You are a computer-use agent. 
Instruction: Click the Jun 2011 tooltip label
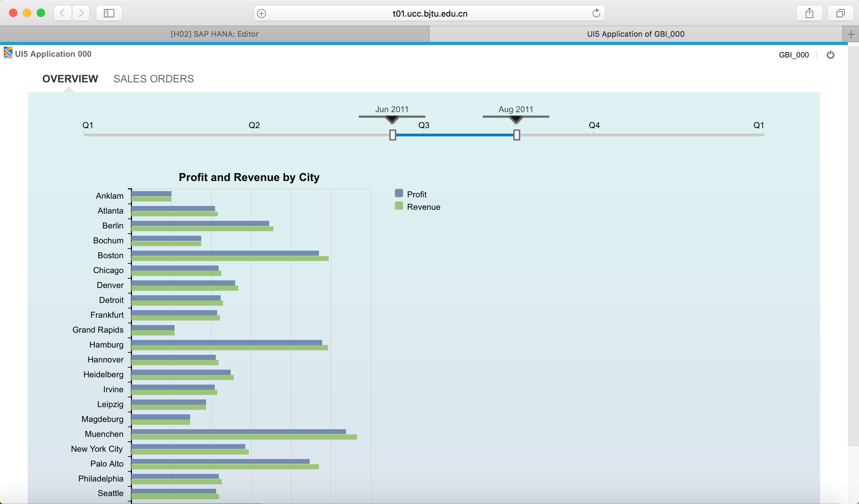click(x=392, y=109)
